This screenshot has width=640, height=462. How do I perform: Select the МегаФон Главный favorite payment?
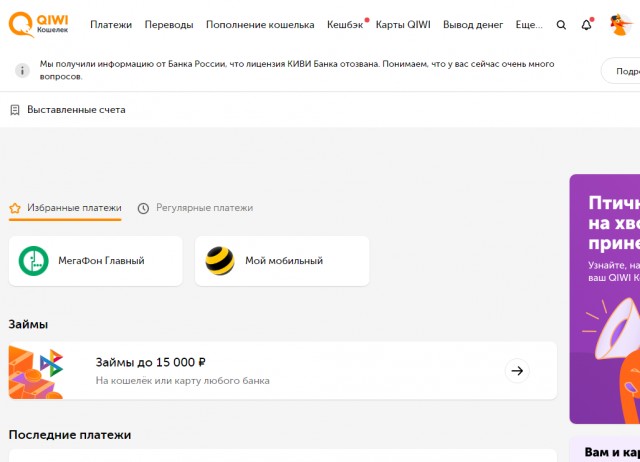[x=96, y=261]
